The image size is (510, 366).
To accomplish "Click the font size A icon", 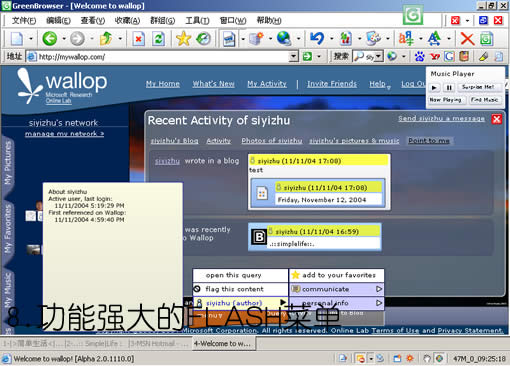I will (434, 39).
